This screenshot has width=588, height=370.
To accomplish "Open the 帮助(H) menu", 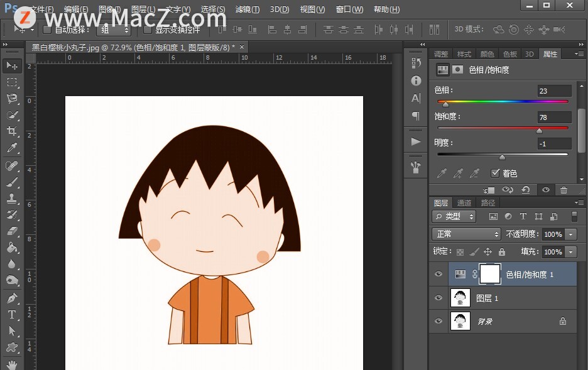I will (x=386, y=9).
